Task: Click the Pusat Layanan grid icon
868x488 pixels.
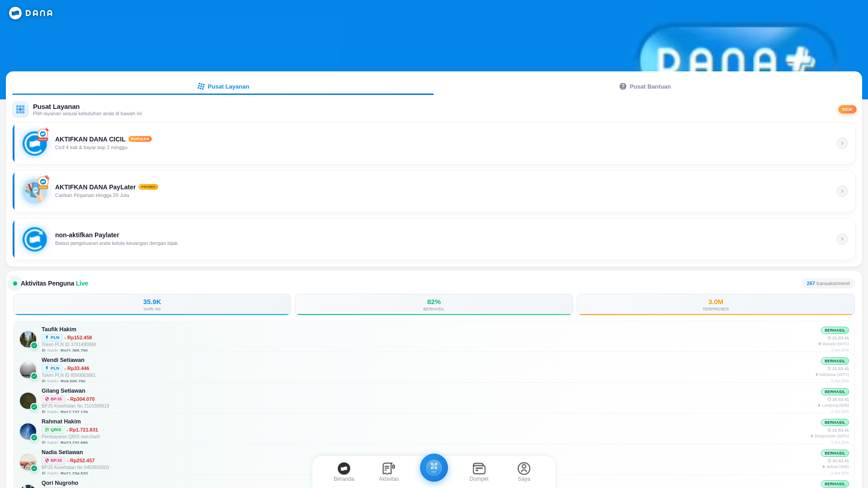Action: coord(20,109)
